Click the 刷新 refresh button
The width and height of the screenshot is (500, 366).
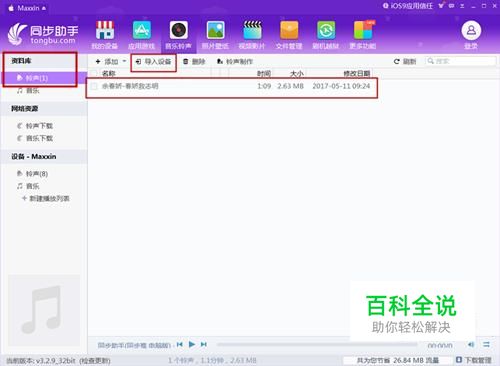pos(405,61)
